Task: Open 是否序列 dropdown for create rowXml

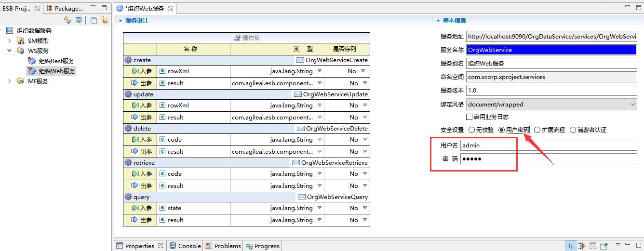Action: point(363,71)
